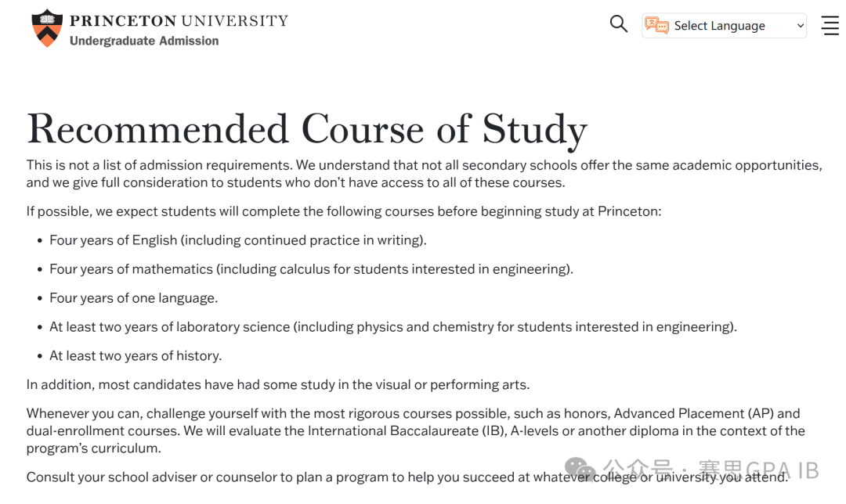The image size is (846, 504).
Task: Click the Four years of mathematics bullet
Action: [x=311, y=269]
